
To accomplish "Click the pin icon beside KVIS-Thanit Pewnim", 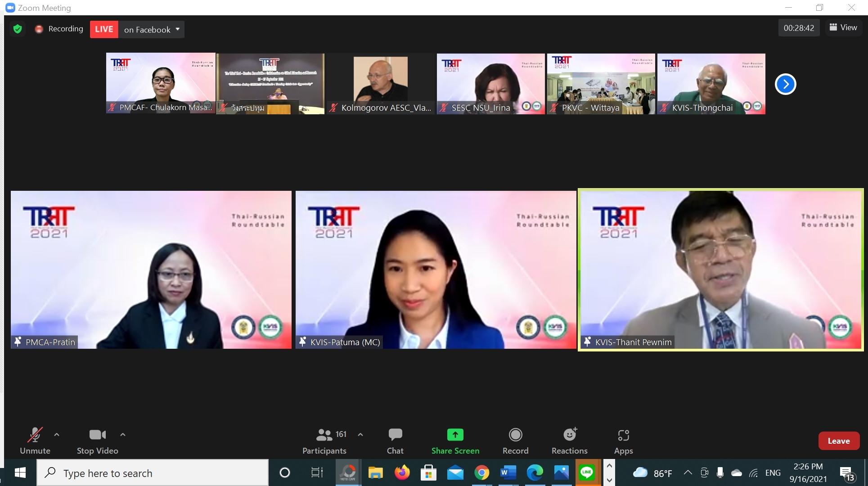I will tap(588, 342).
